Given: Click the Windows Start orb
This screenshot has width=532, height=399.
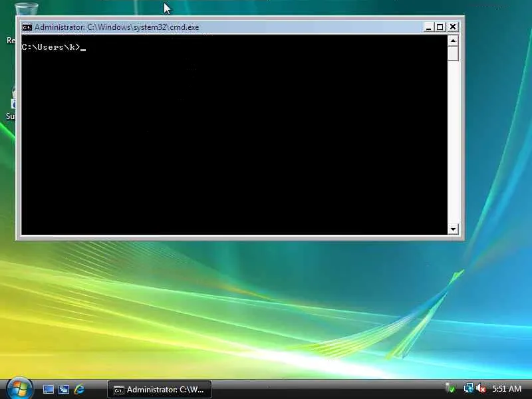Looking at the screenshot, I should point(19,388).
